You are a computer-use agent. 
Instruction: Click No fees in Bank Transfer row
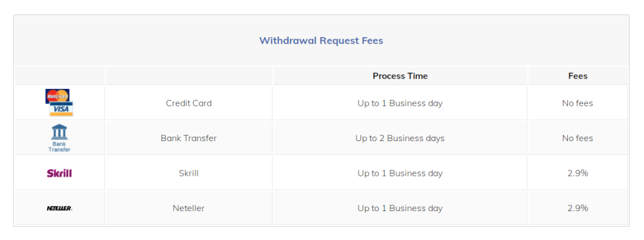(577, 139)
